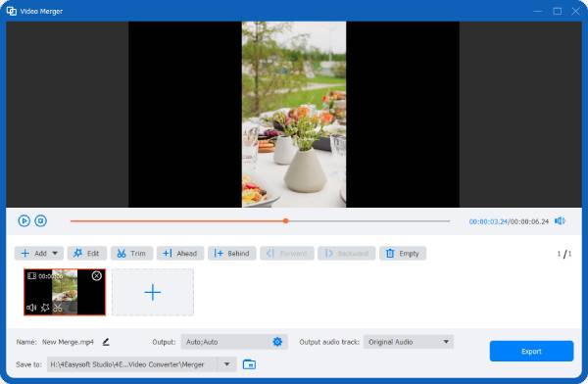Play the video preview
Screen dimensions: 588x384
click(24, 220)
